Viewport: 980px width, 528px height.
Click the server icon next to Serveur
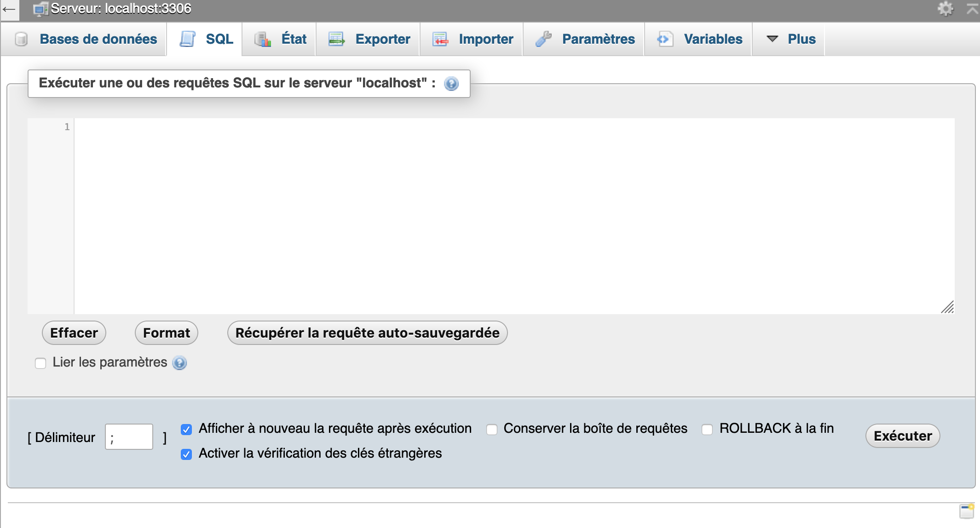(40, 9)
